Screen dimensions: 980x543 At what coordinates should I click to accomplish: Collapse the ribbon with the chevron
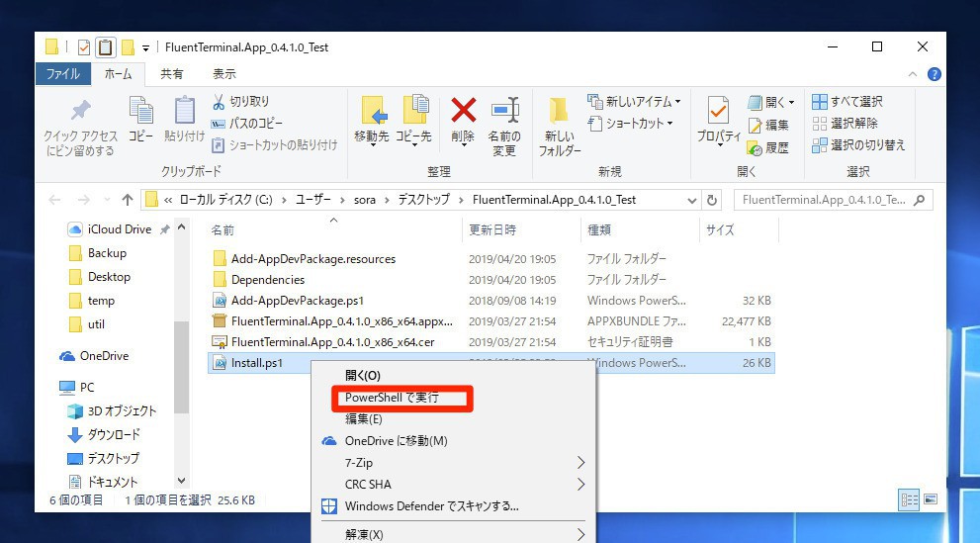click(x=913, y=74)
